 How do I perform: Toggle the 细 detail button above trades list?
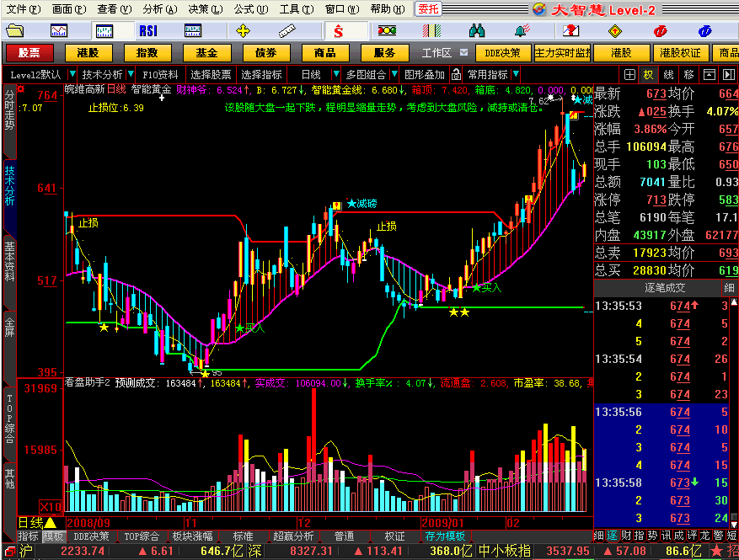(x=729, y=288)
